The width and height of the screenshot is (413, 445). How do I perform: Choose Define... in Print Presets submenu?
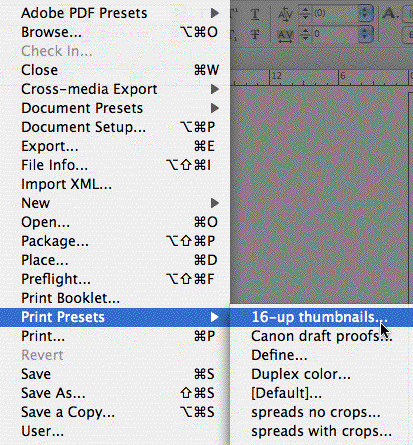tap(321, 355)
